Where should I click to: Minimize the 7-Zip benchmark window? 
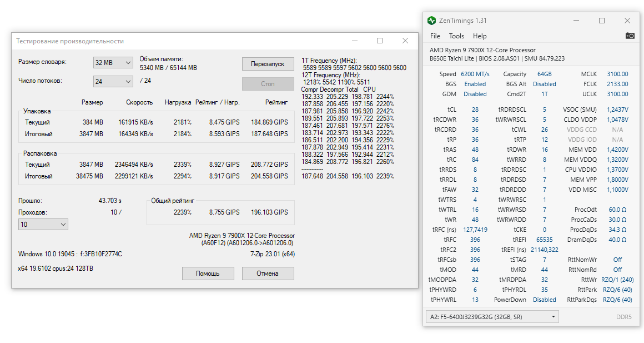(354, 41)
